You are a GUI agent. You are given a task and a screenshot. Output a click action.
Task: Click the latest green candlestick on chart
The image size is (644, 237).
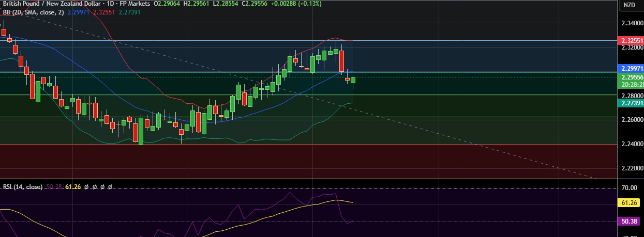(x=353, y=80)
